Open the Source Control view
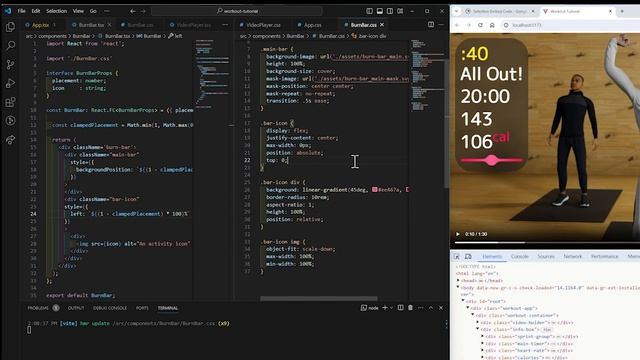The height and width of the screenshot is (360, 640). point(11,64)
